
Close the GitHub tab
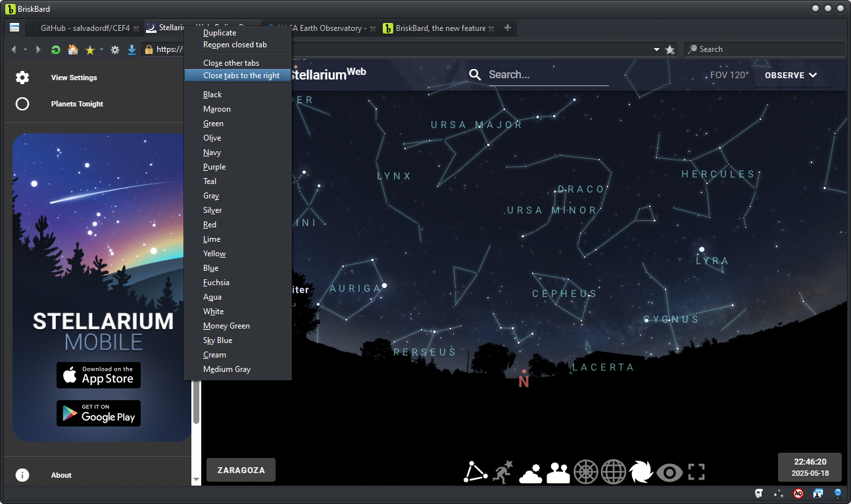[135, 28]
